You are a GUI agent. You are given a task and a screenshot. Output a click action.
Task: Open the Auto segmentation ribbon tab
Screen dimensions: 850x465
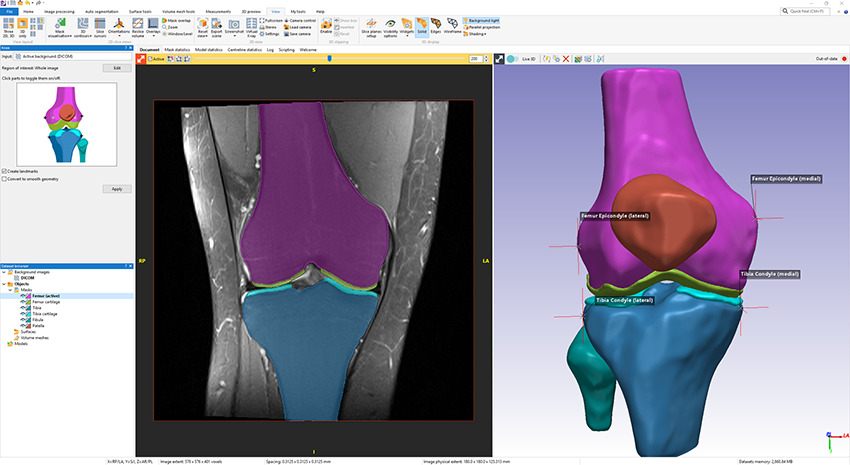click(x=102, y=11)
